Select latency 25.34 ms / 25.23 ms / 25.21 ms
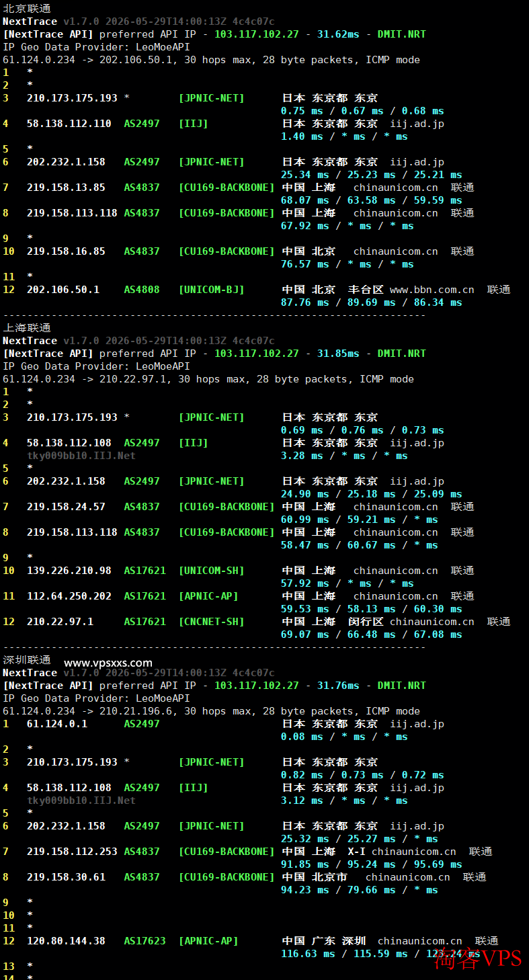Viewport: 529px width, 980px height. pos(372,175)
